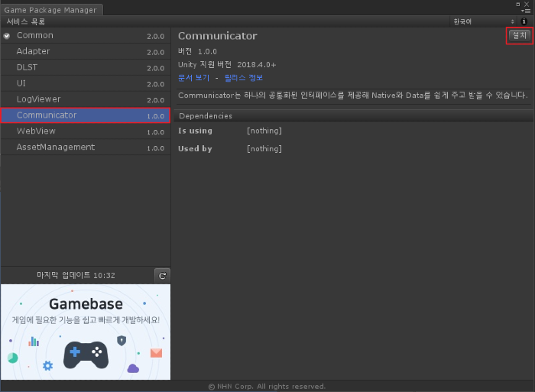Select the LogViewer service row
Viewport: 535px width, 392px height.
point(86,99)
